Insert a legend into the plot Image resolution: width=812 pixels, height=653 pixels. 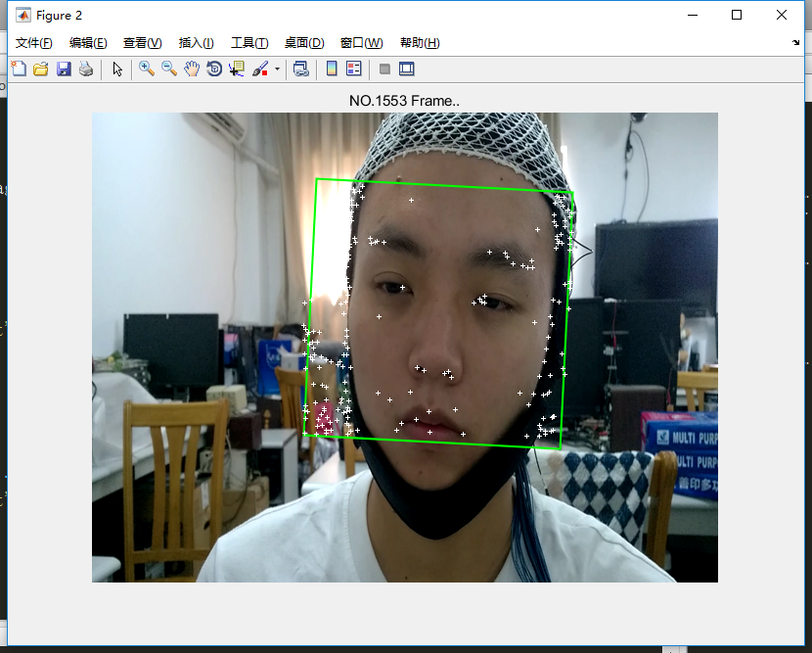(x=353, y=69)
